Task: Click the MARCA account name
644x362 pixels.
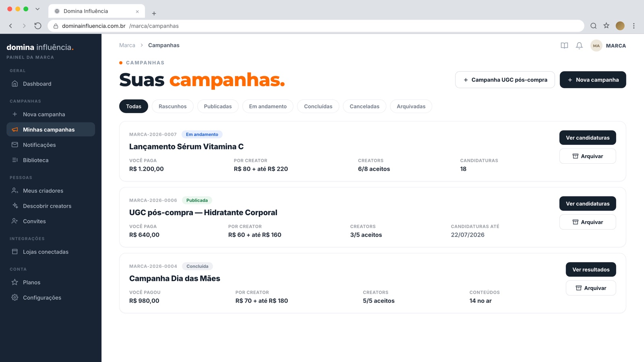Action: [616, 46]
